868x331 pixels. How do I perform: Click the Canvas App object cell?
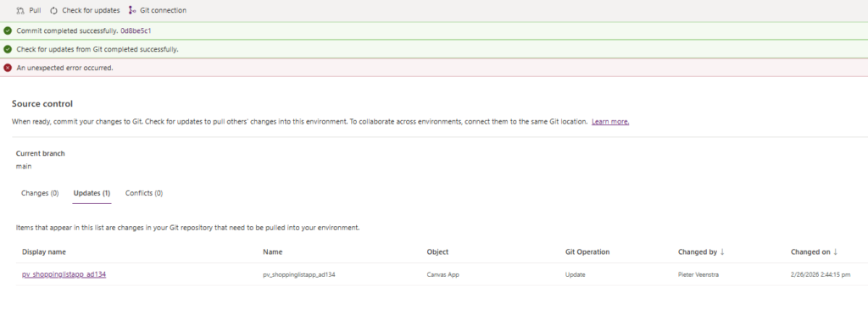pyautogui.click(x=442, y=274)
